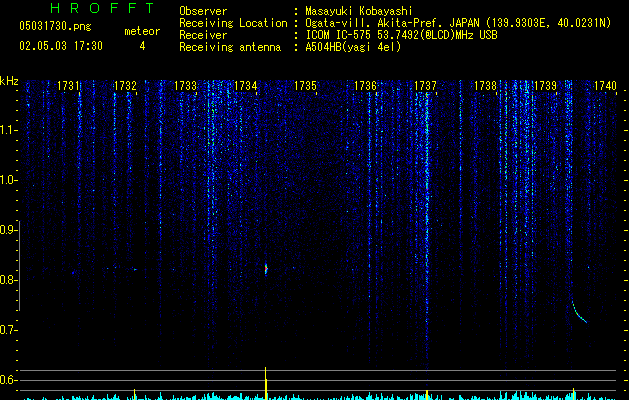Click the meteor count label
This screenshot has width=629, height=400.
[142, 31]
